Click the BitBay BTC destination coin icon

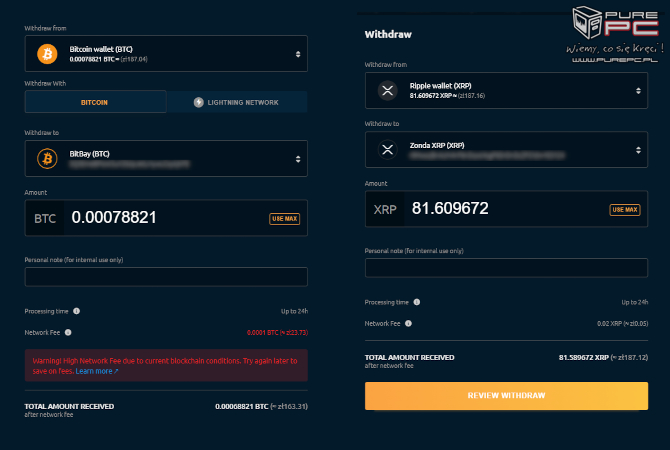(47, 159)
